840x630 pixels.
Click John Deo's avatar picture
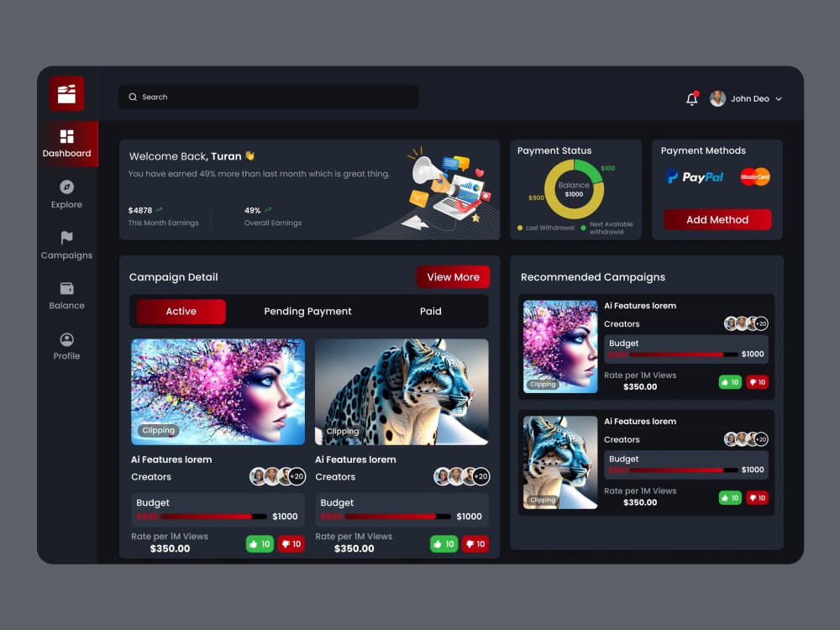[717, 98]
